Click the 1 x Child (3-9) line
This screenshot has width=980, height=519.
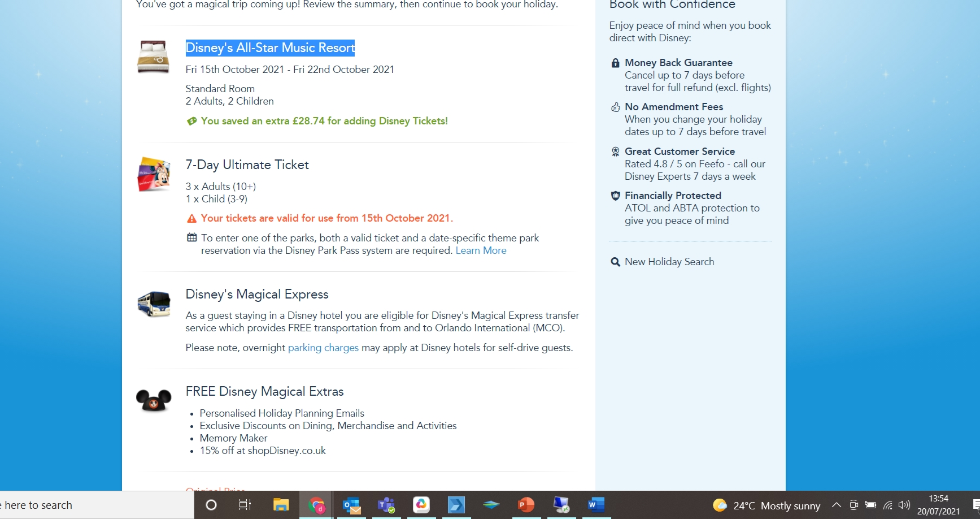[216, 199]
